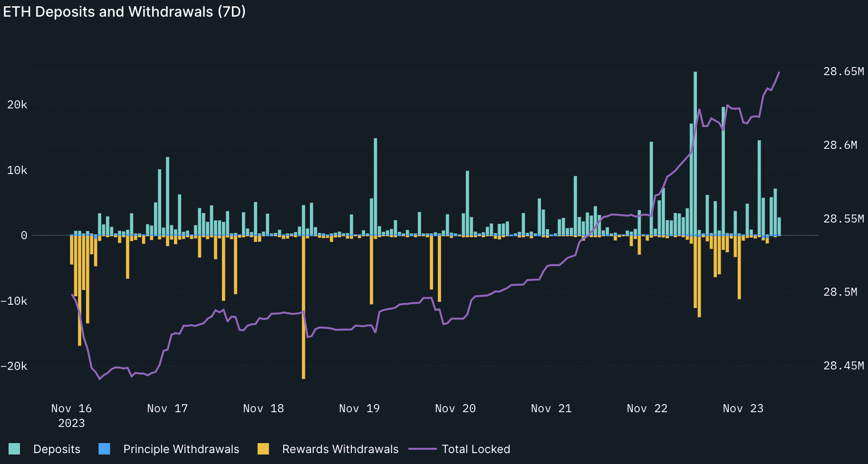The height and width of the screenshot is (464, 868).
Task: Click the tallest deposit bar on Nov 22
Action: click(695, 153)
